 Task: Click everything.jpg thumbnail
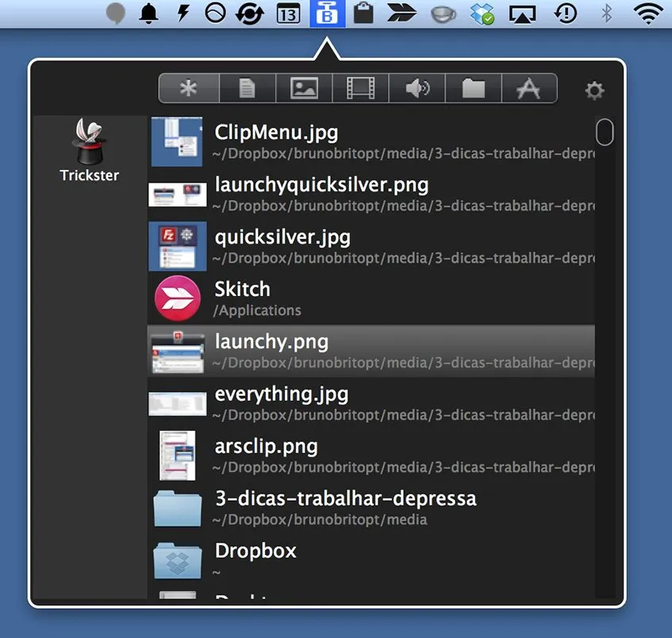coord(178,403)
